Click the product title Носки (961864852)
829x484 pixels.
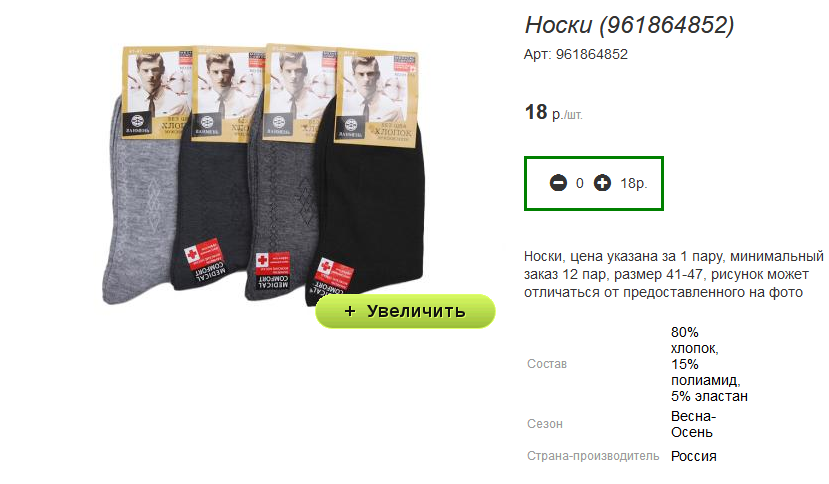click(629, 25)
